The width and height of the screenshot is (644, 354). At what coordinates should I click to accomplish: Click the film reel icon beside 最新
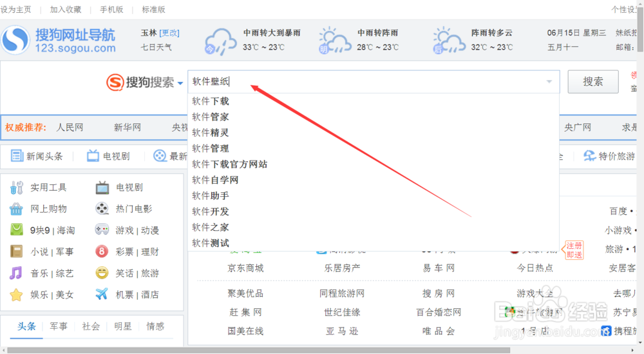pos(160,156)
